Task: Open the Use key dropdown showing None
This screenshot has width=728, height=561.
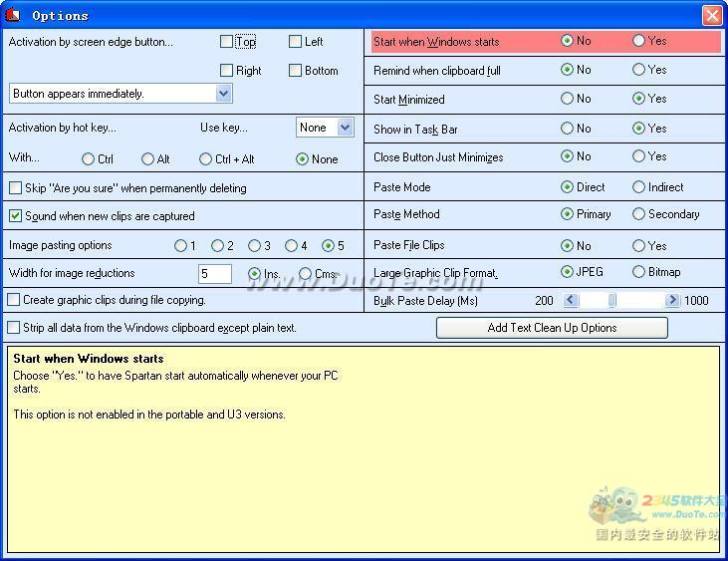Action: tap(345, 128)
